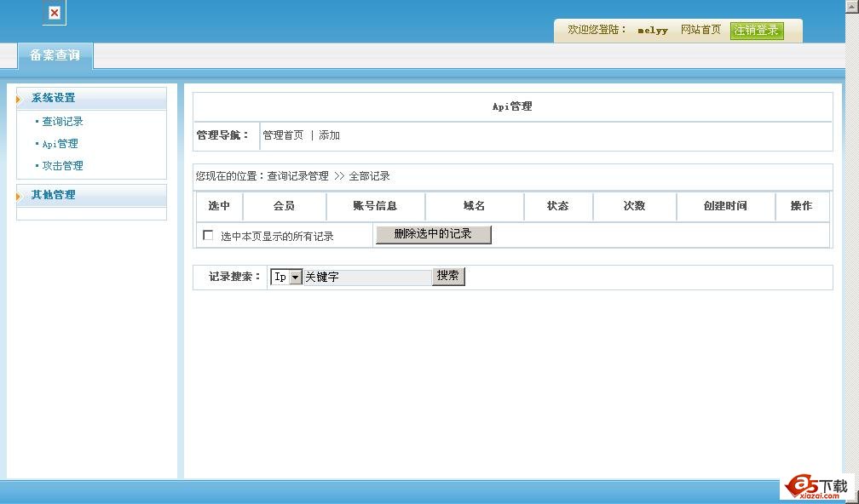Image resolution: width=859 pixels, height=504 pixels.
Task: Collapse the 系统设置 sidebar section
Action: click(x=54, y=98)
